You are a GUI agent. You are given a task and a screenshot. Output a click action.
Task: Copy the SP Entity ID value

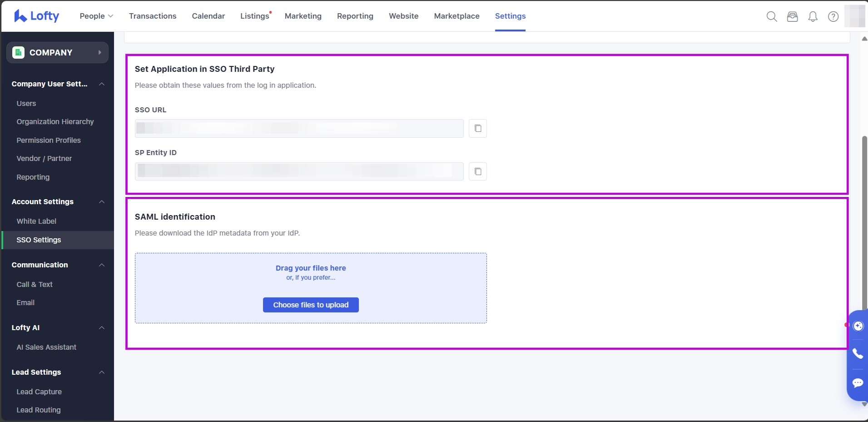tap(477, 171)
